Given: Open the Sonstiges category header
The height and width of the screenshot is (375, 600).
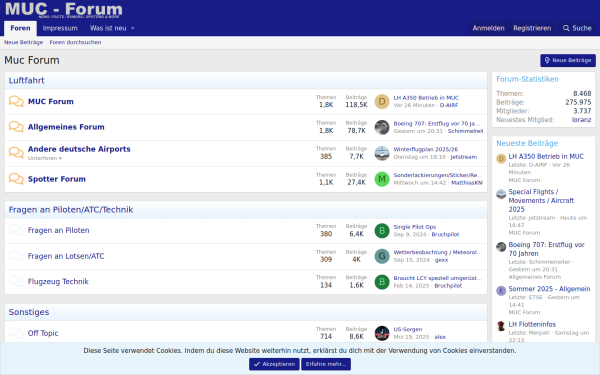Looking at the screenshot, I should click(29, 312).
